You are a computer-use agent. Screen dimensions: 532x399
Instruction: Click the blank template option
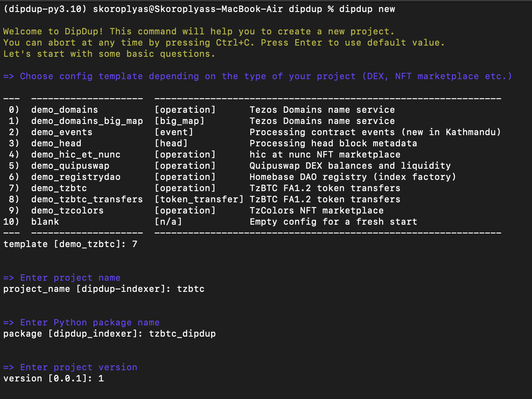[x=45, y=222]
